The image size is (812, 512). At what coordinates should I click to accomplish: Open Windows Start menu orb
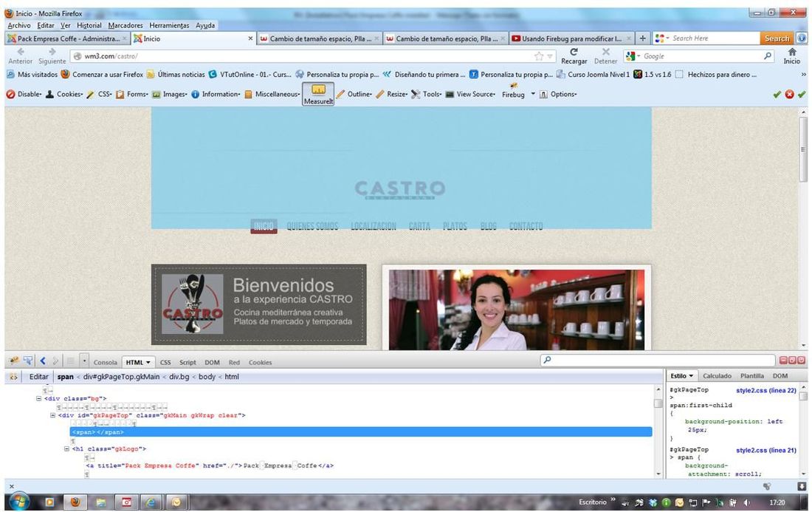click(18, 502)
